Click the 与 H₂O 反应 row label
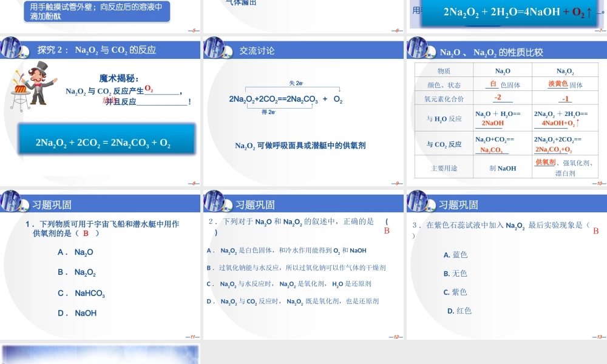Image resolution: width=607 pixels, height=364 pixels. coord(444,118)
